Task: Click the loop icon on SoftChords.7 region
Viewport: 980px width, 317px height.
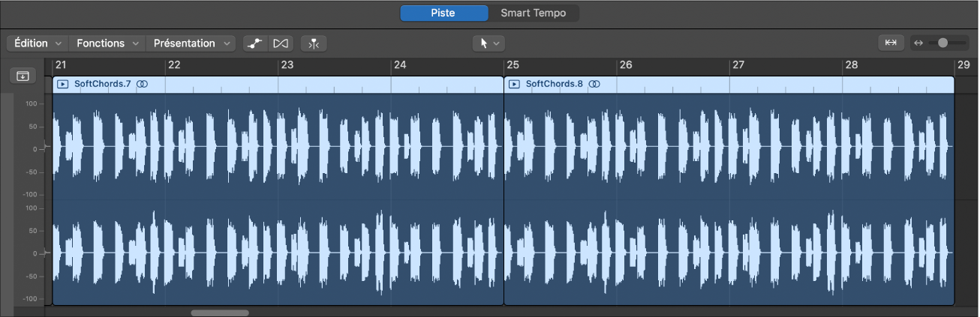Action: pyautogui.click(x=143, y=85)
